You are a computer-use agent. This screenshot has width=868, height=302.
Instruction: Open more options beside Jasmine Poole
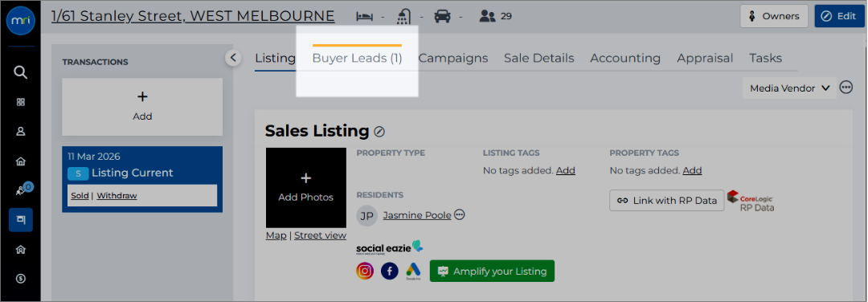point(460,214)
